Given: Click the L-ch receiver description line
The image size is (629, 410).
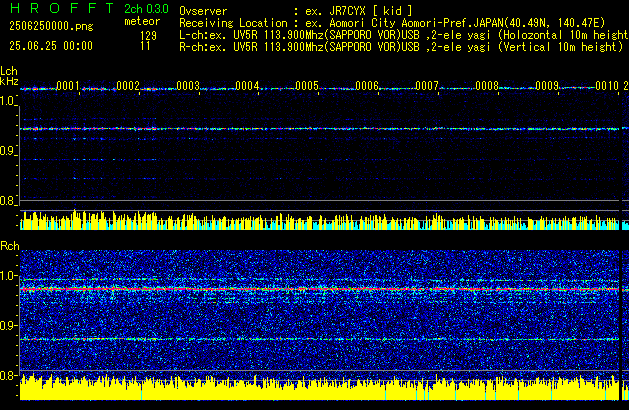Looking at the screenshot, I should (404, 35).
